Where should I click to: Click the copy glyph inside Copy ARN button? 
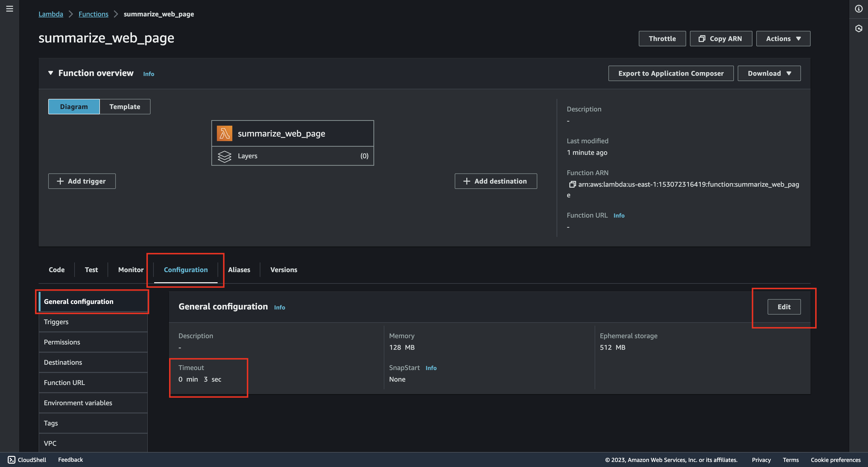tap(702, 38)
